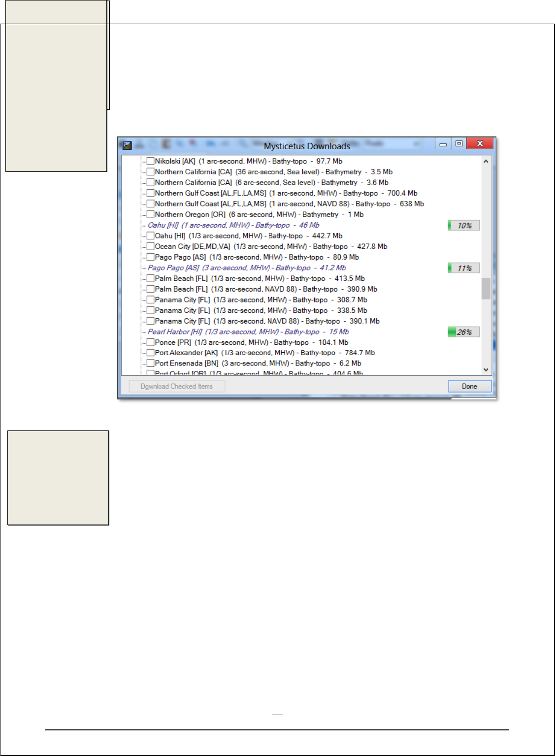Tick Panama City [FL] 308.7 Mb checkbox
This screenshot has width=555, height=756.
pyautogui.click(x=151, y=299)
